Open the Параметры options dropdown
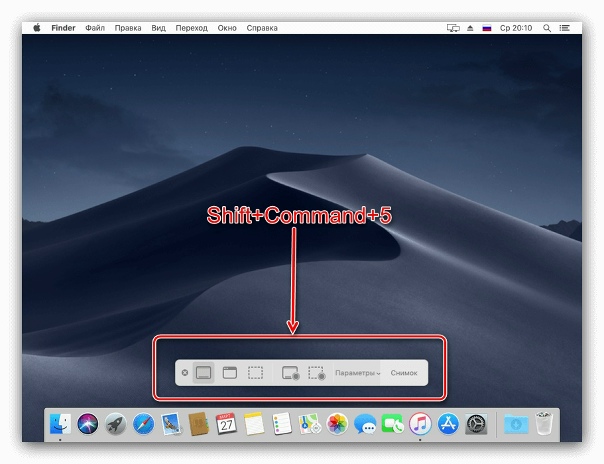604x464 pixels. pos(357,373)
